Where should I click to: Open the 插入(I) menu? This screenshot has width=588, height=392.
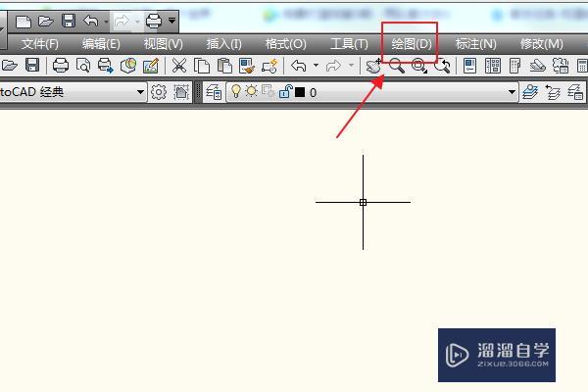(x=223, y=44)
